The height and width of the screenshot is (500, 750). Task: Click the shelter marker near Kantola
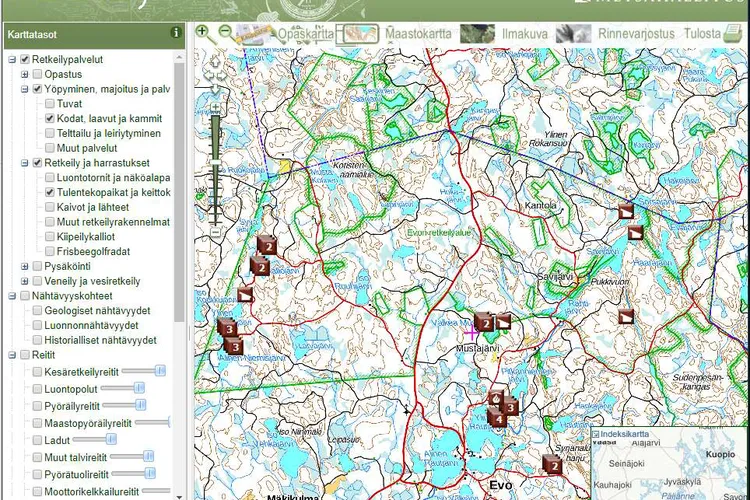click(626, 211)
